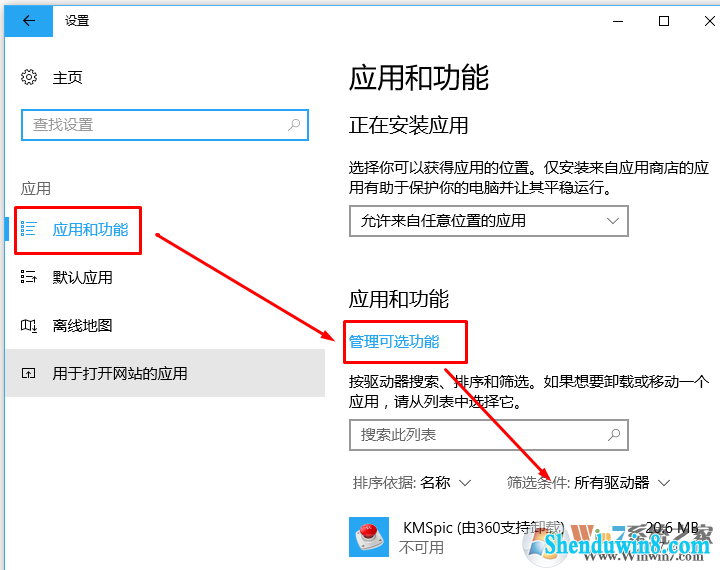The height and width of the screenshot is (570, 720).
Task: Click the back arrow button
Action: coord(28,21)
